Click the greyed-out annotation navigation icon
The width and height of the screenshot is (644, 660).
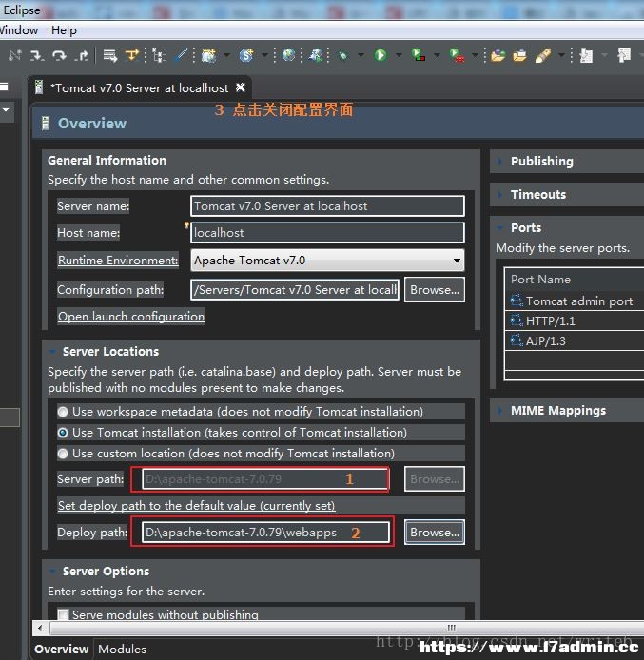coord(586,55)
